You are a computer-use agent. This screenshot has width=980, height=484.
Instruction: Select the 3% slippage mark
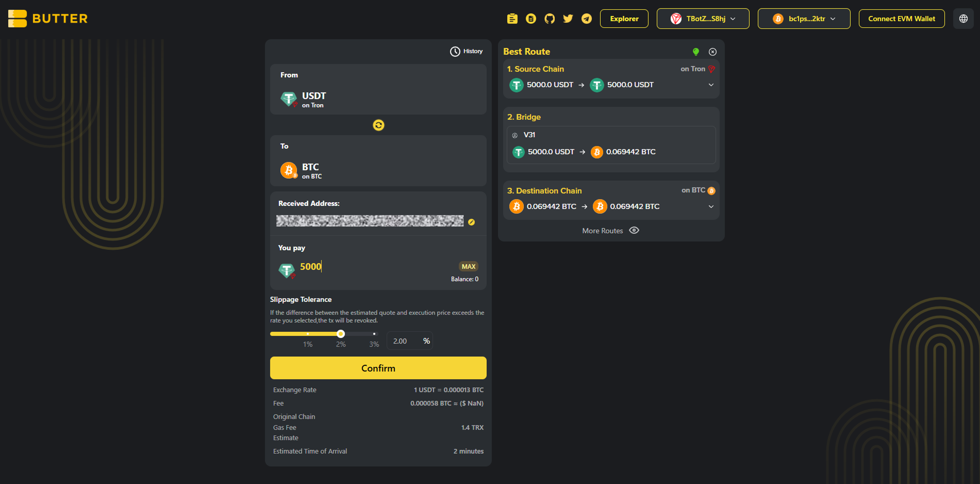point(374,334)
